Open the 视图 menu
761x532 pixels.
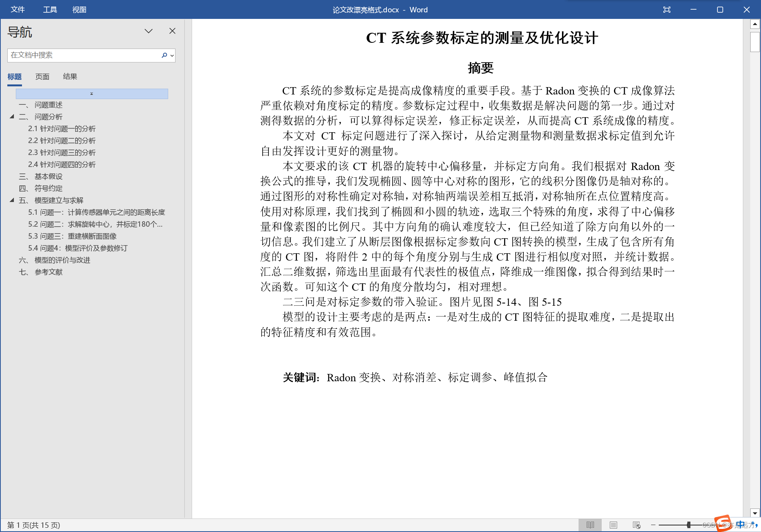[79, 10]
